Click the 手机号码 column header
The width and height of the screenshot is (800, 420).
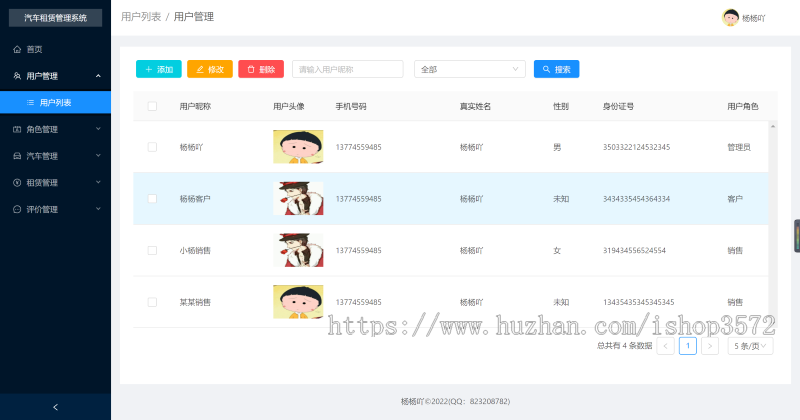351,106
